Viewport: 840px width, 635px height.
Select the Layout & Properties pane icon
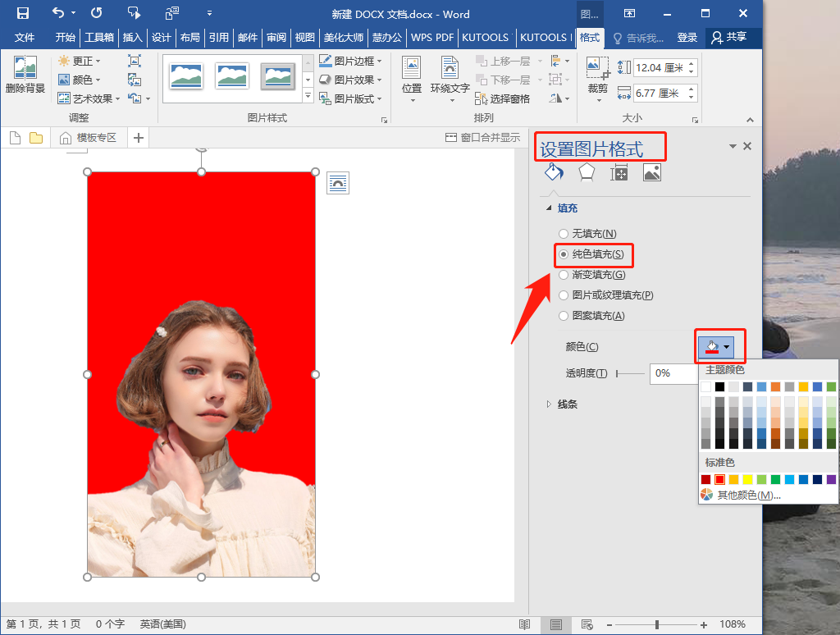coord(619,172)
